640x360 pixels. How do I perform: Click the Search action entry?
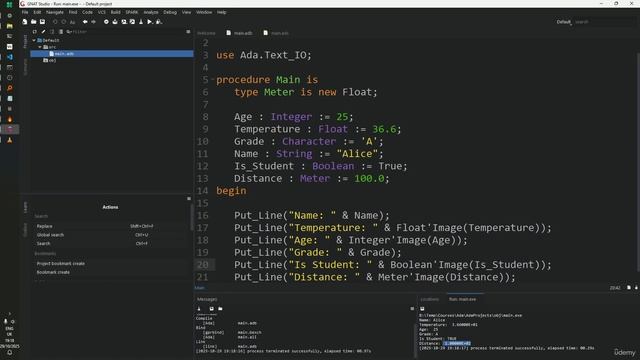pos(43,244)
